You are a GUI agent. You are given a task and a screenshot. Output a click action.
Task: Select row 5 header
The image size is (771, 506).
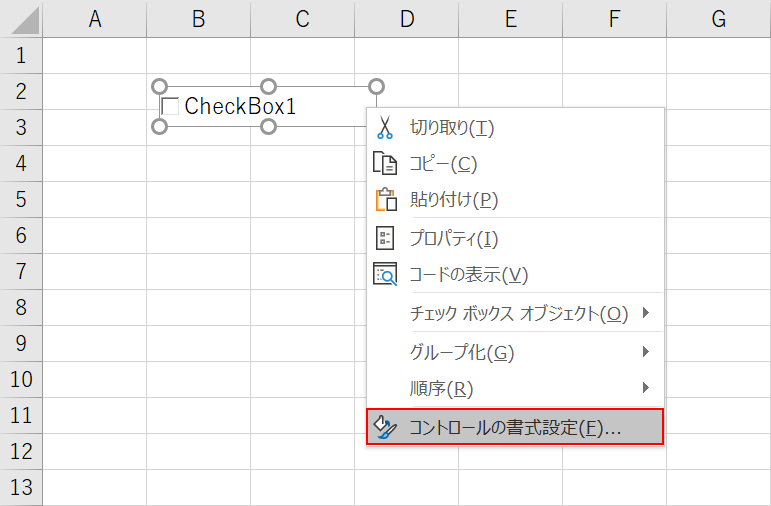[x=21, y=200]
